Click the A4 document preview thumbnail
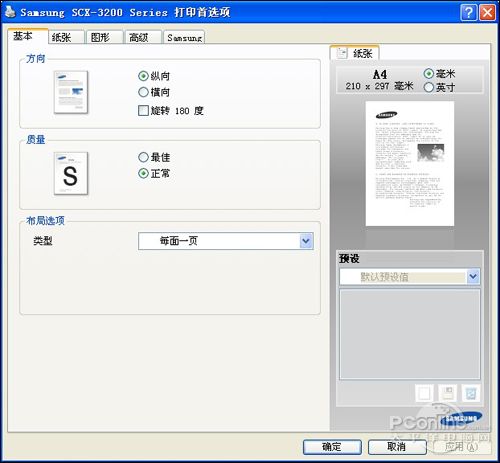This screenshot has width=500, height=463. point(410,164)
